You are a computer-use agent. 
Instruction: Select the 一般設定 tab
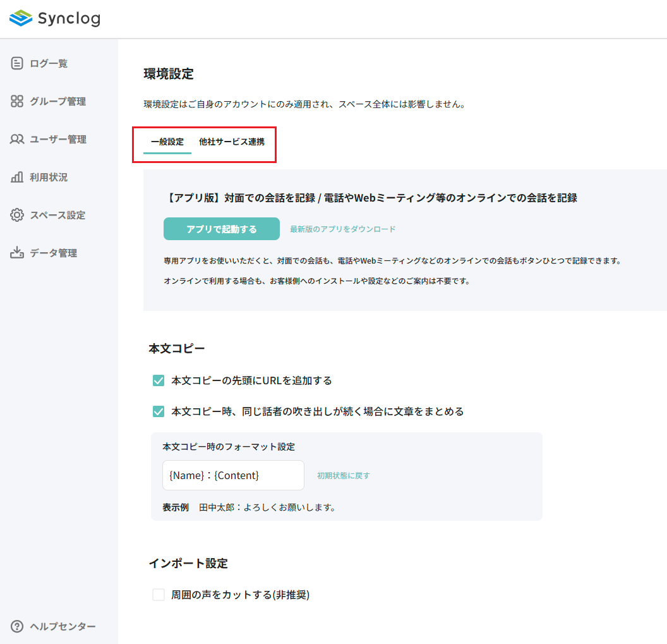click(165, 143)
